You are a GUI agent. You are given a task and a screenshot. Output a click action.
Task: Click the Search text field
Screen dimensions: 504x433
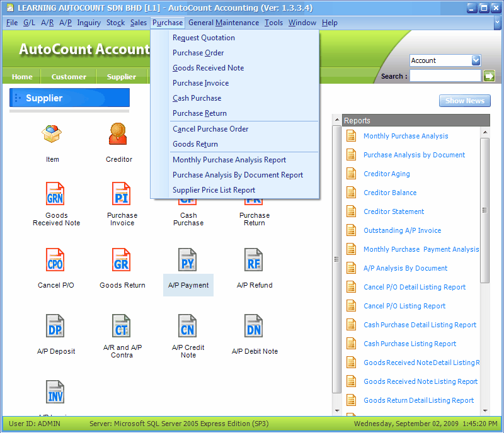click(x=445, y=76)
